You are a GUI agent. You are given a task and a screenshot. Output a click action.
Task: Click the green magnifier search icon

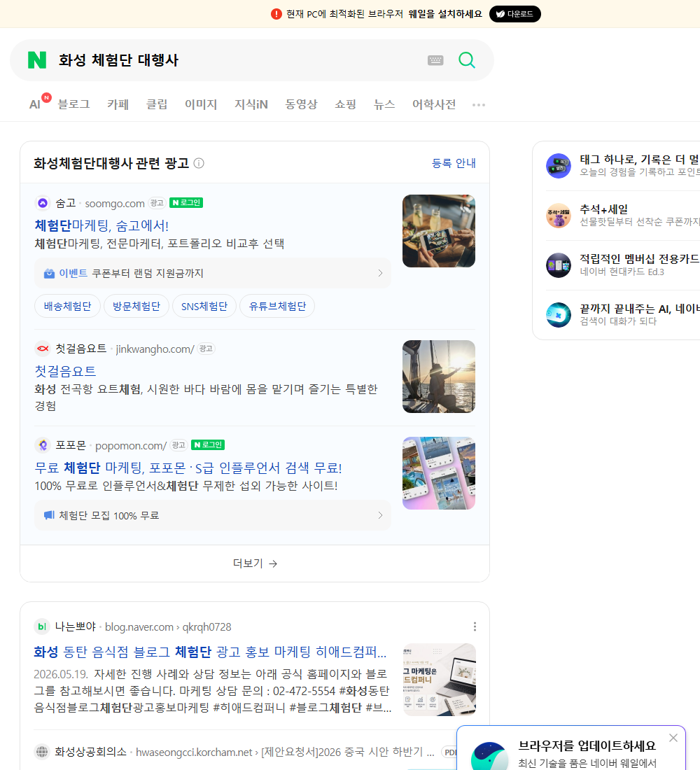click(467, 60)
